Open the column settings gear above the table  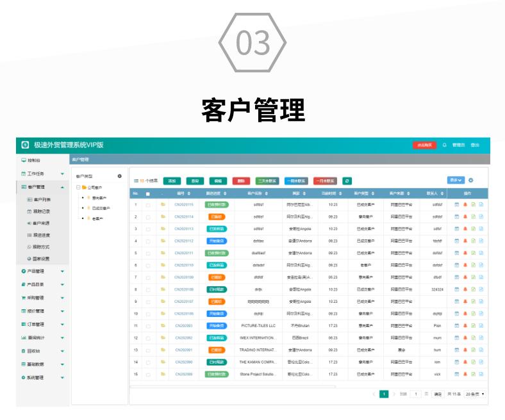click(471, 181)
